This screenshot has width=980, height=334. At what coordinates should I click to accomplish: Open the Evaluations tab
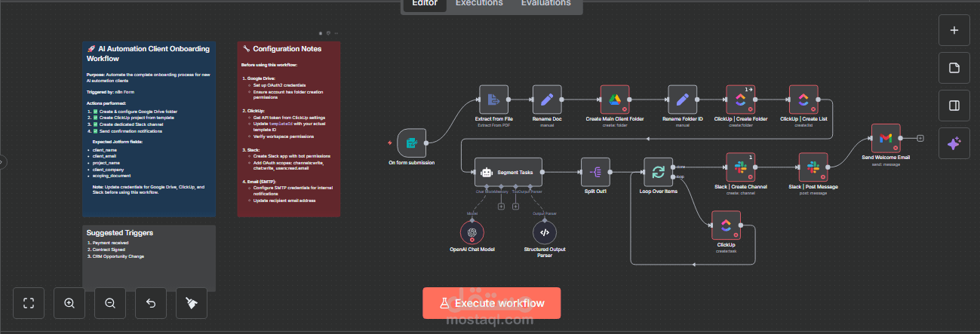(546, 4)
